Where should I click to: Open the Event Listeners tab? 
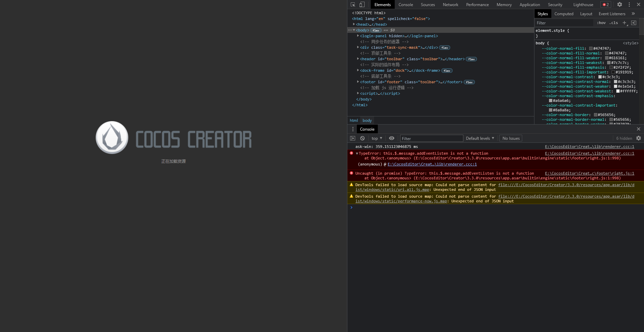(612, 14)
